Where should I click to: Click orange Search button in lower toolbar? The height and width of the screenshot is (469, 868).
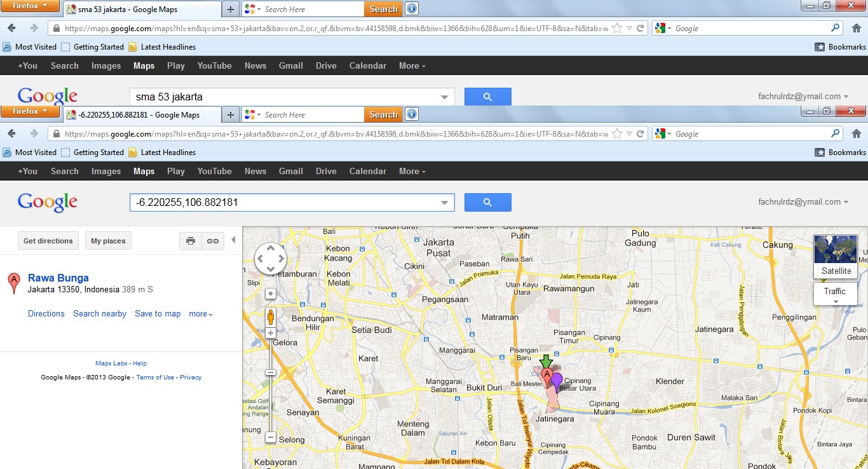pyautogui.click(x=383, y=114)
